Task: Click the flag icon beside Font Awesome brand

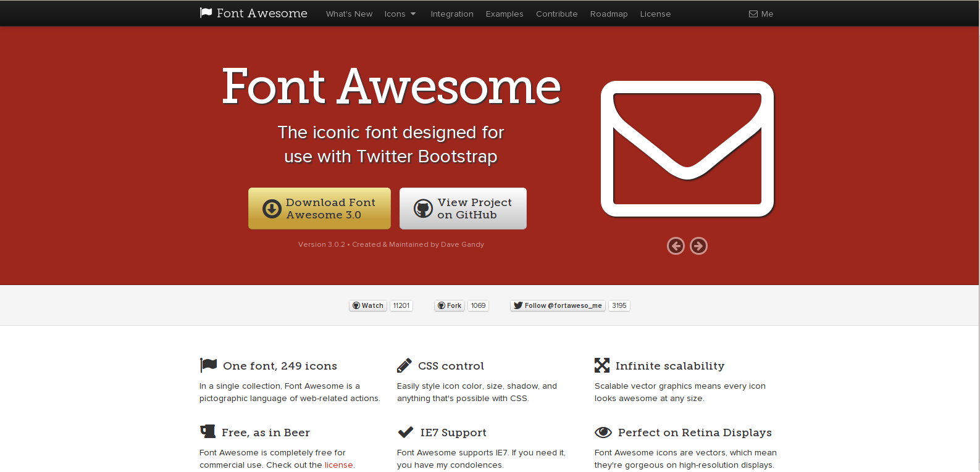Action: tap(206, 13)
